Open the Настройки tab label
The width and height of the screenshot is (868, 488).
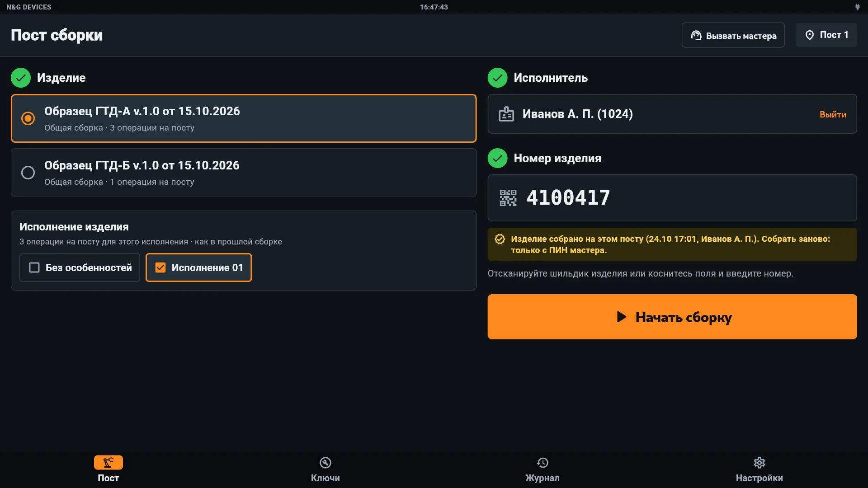coord(759,478)
